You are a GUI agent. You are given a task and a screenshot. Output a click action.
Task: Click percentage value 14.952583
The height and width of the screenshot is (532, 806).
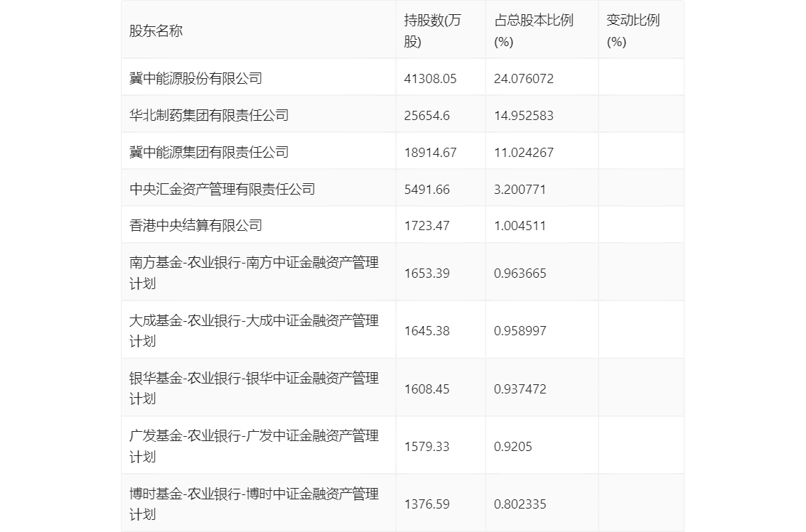(x=524, y=116)
